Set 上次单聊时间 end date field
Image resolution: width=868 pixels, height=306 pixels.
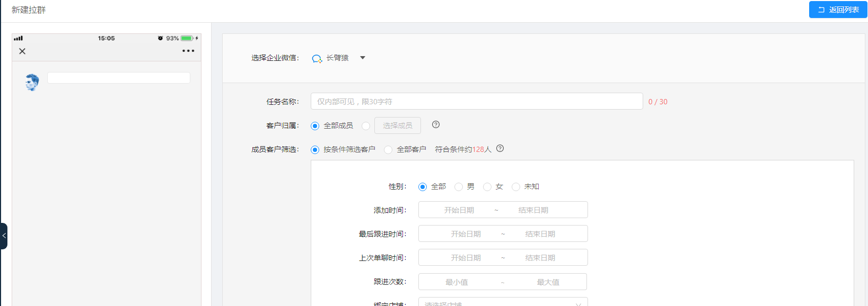(x=540, y=258)
